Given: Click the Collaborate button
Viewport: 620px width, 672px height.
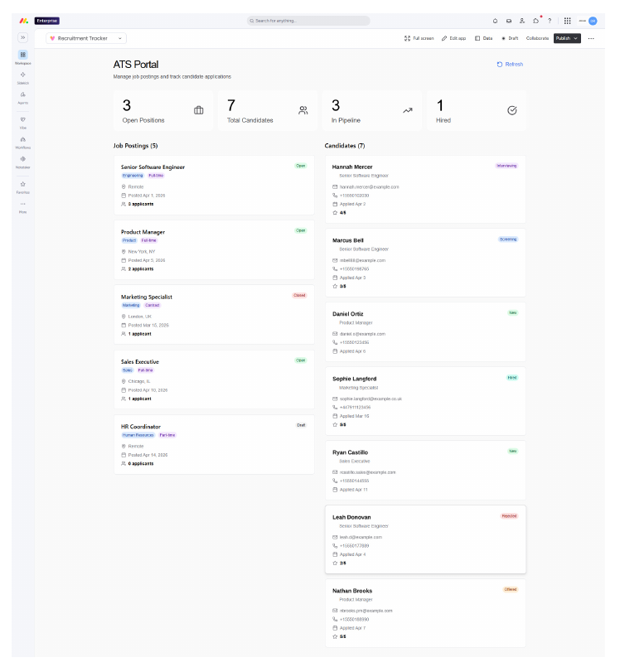Looking at the screenshot, I should [x=537, y=38].
